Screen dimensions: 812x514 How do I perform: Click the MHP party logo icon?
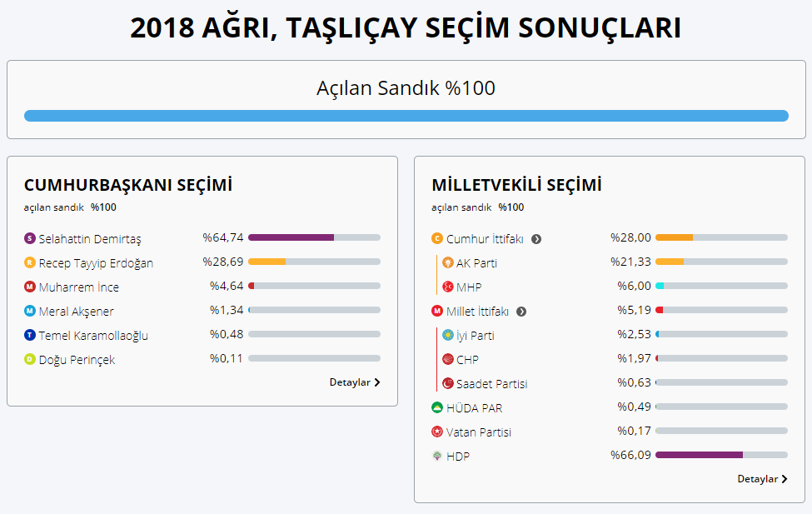pyautogui.click(x=448, y=287)
